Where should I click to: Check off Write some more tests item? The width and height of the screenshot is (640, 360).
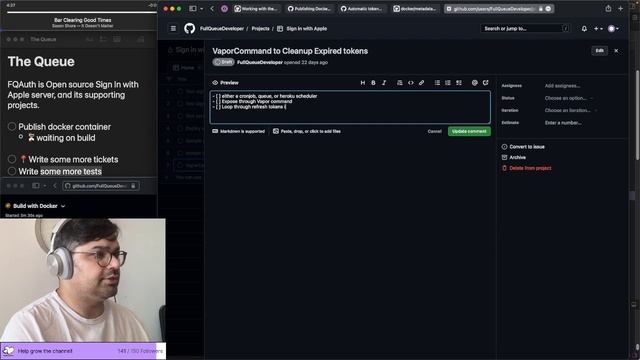[12, 171]
